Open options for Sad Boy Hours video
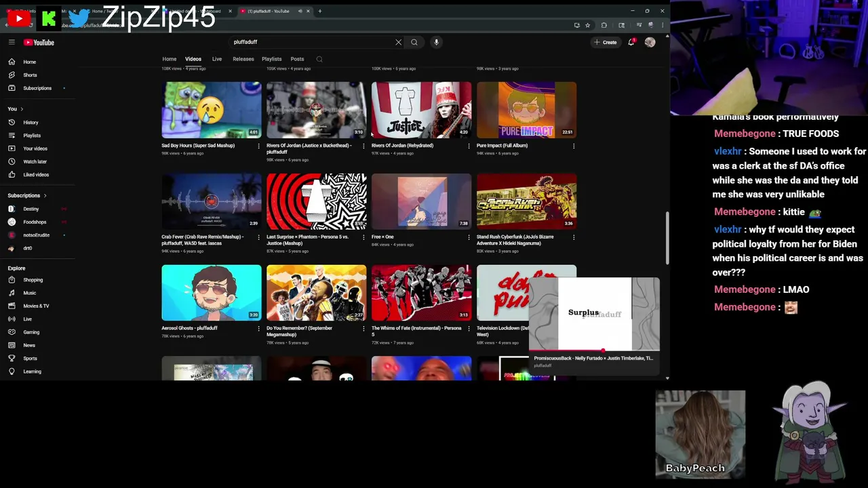Screen dimensions: 868x488 click(258, 146)
